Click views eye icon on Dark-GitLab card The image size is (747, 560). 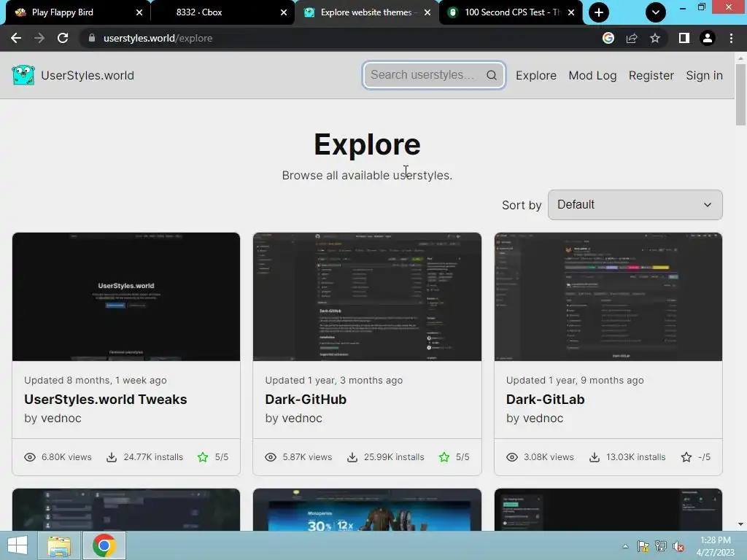[x=511, y=457]
